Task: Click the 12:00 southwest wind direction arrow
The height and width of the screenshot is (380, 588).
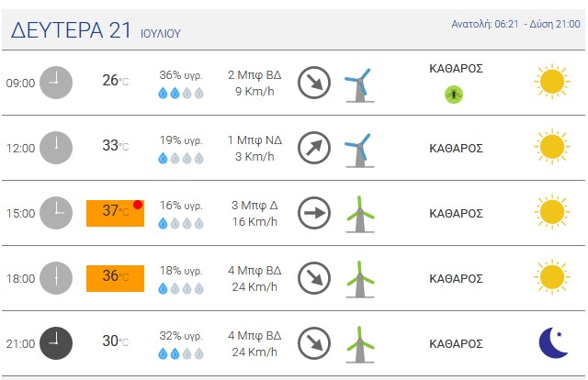Action: 314,148
